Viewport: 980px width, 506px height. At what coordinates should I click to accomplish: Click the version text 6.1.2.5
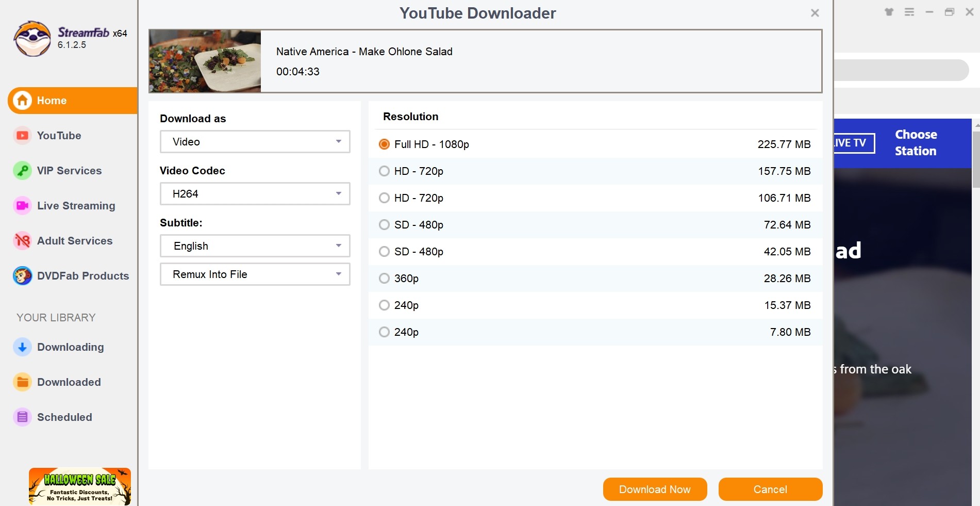[x=72, y=45]
